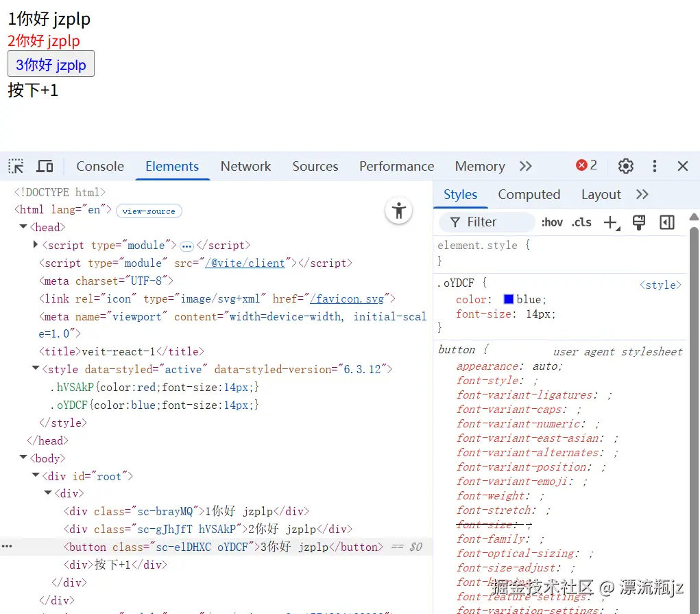Click the script contents ellipsis icon in head
This screenshot has width=700, height=614.
[x=188, y=245]
